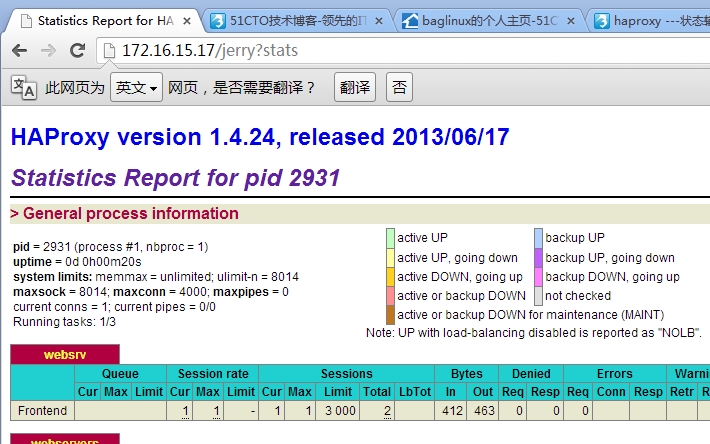Screen dimensions: 710x444
Task: Click the page icon in address bar
Action: click(109, 50)
